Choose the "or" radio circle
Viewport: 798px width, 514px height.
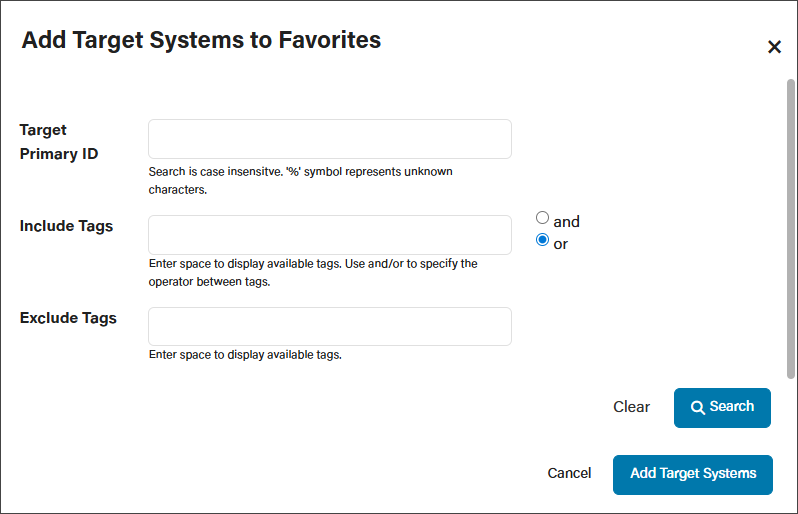tap(543, 240)
